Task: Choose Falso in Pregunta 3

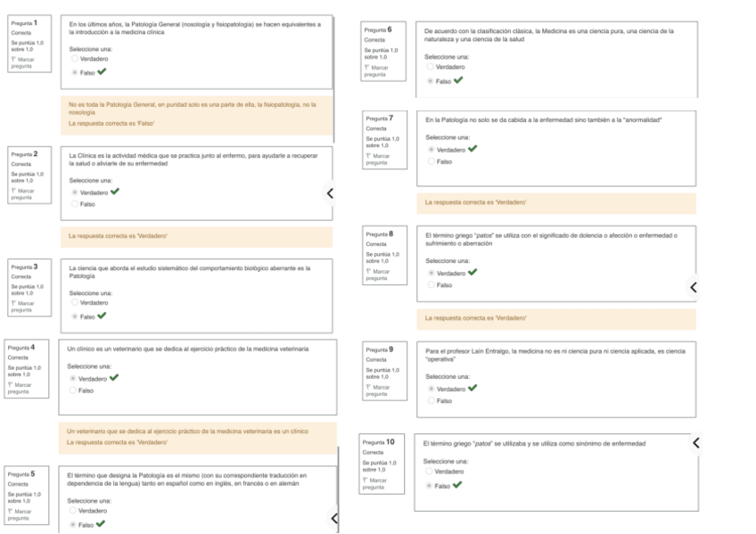Action: point(74,316)
